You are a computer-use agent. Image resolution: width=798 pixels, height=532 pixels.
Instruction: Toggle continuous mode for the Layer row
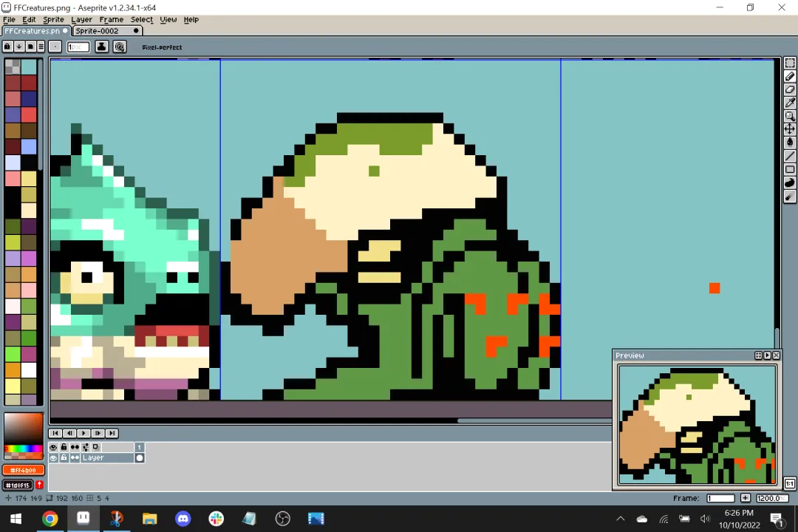pyautogui.click(x=75, y=457)
